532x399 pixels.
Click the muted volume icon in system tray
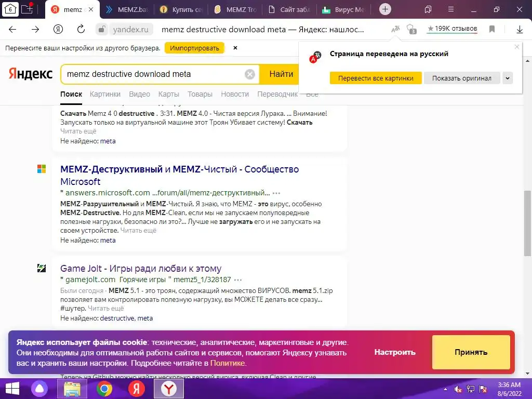tap(458, 389)
